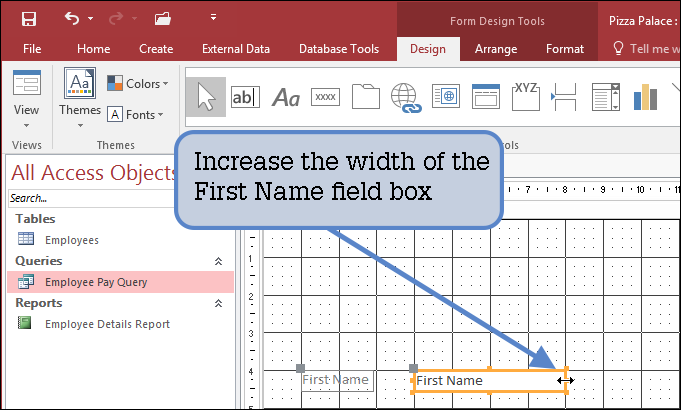Choose the Select pointer control tool
The width and height of the screenshot is (681, 410).
click(x=206, y=97)
